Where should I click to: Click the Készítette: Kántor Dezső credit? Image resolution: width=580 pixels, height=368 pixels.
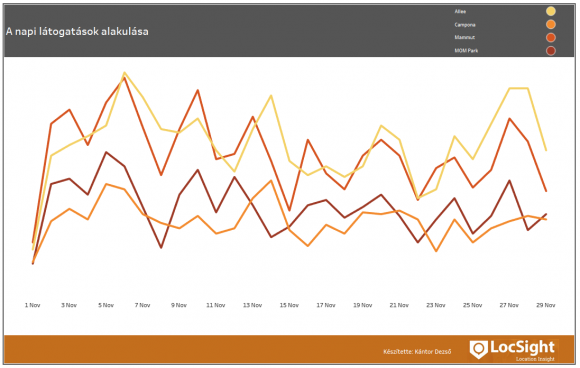coord(417,351)
